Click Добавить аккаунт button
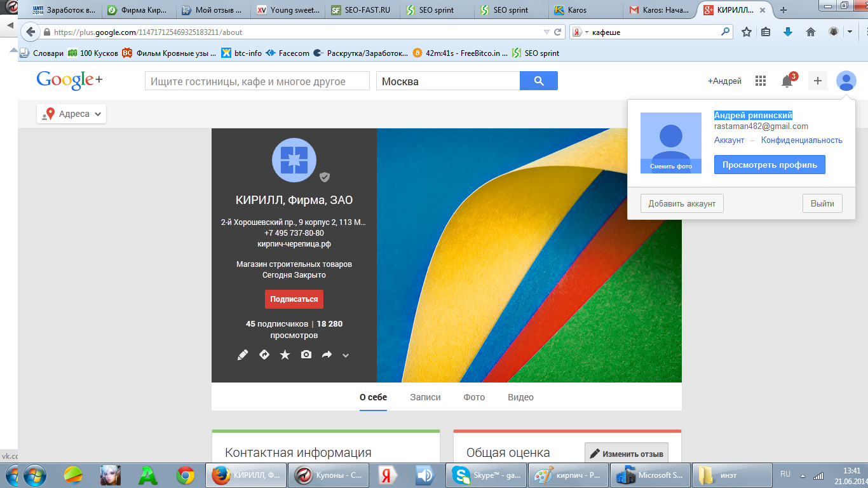The width and height of the screenshot is (868, 488). pos(682,203)
